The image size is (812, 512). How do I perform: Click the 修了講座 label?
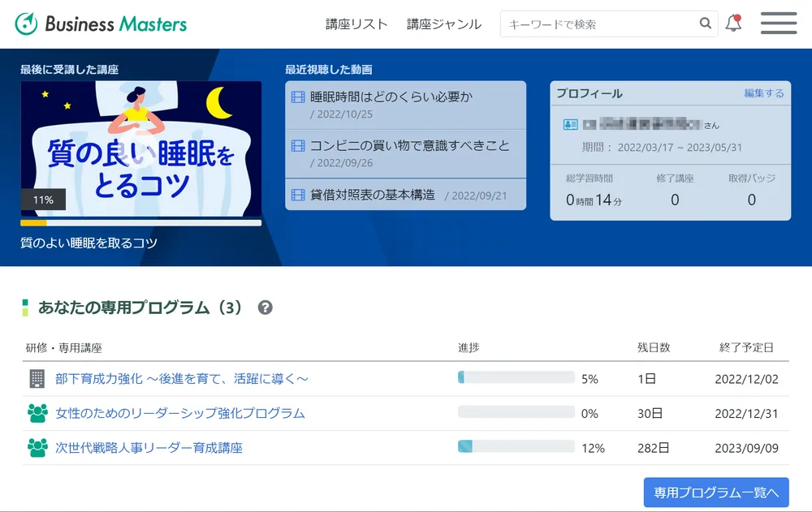click(x=675, y=179)
